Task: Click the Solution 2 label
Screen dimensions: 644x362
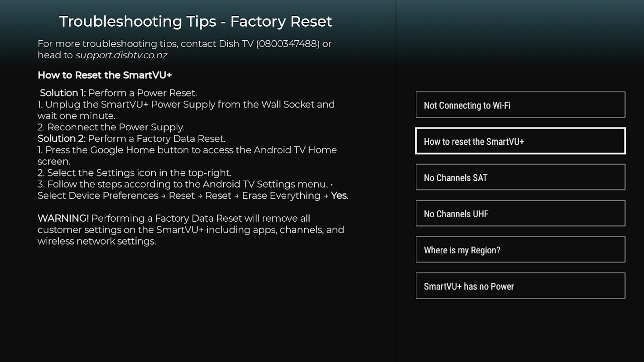Action: tap(62, 138)
